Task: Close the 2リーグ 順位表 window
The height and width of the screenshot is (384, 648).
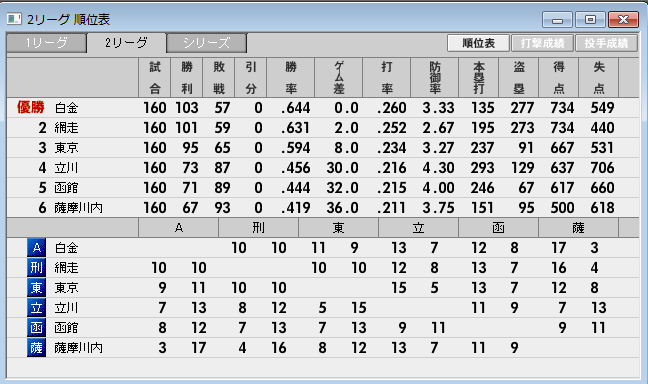Action: tap(623, 19)
